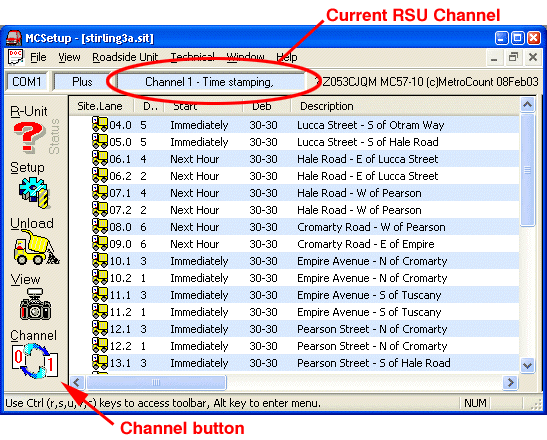Sort by the Description column header

(x=405, y=106)
